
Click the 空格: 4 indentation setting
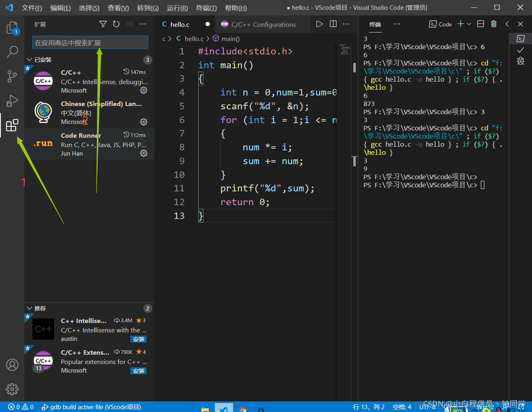pos(402,407)
